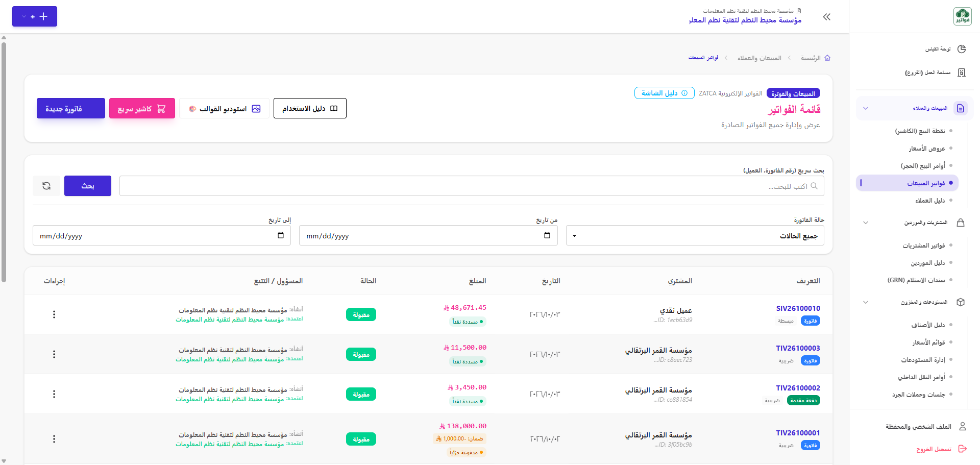Image resolution: width=980 pixels, height=465 pixels.
Task: Open the calendar icon in 'من تاريخ' field
Action: point(547,235)
